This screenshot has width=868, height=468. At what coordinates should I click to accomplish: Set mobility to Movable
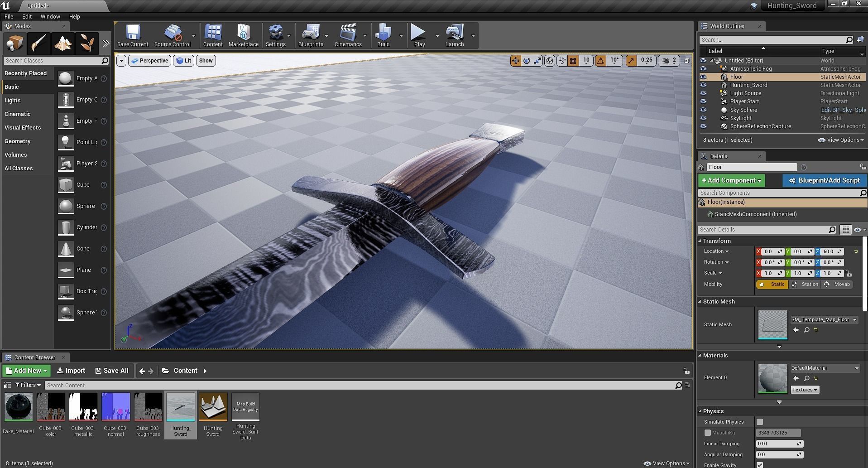pos(838,285)
